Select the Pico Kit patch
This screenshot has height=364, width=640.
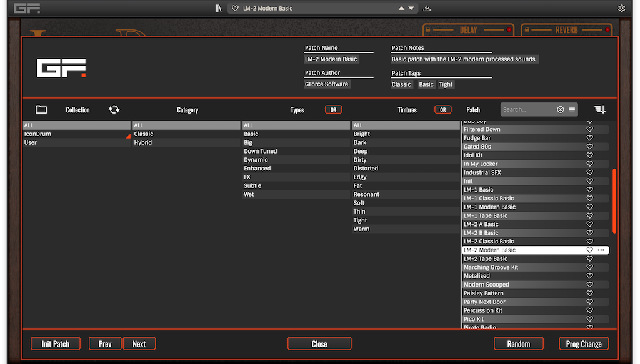click(x=536, y=319)
